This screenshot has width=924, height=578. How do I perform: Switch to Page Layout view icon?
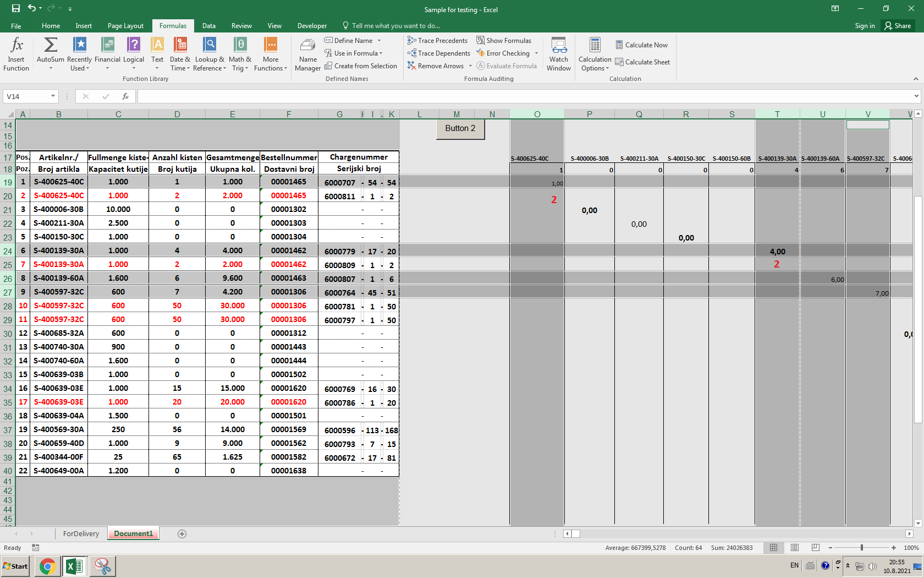795,548
